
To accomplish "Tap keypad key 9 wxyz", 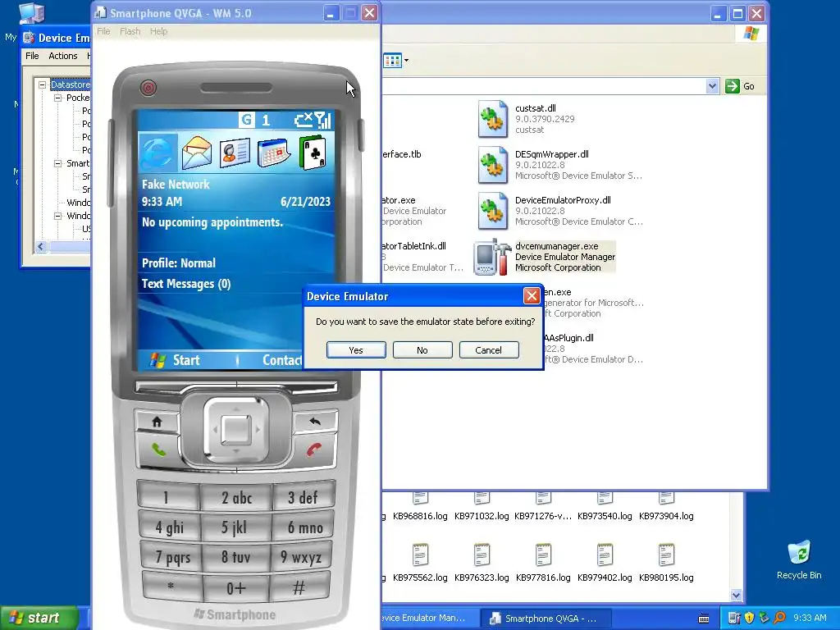I will (x=301, y=558).
